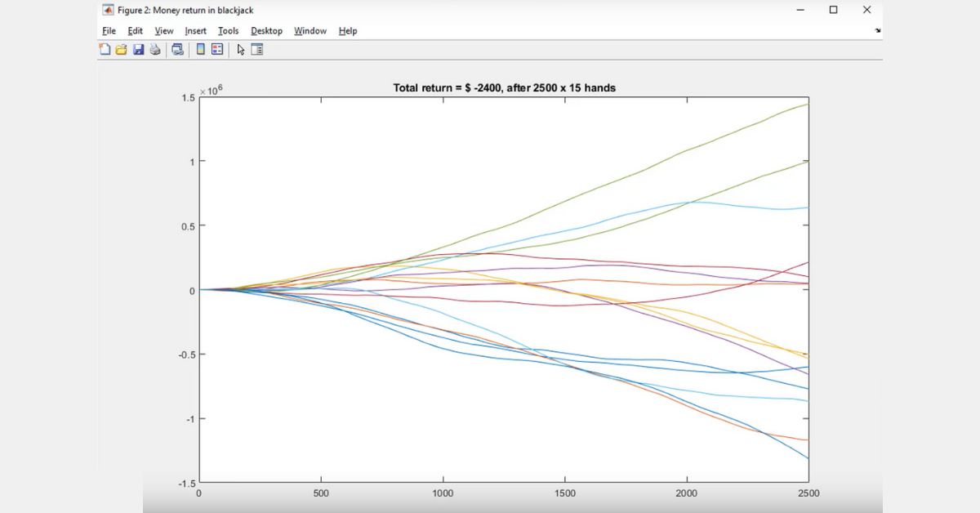Screen dimensions: 980x513
Task: Toggle the Insert Colorbar toolbar button
Action: point(200,50)
